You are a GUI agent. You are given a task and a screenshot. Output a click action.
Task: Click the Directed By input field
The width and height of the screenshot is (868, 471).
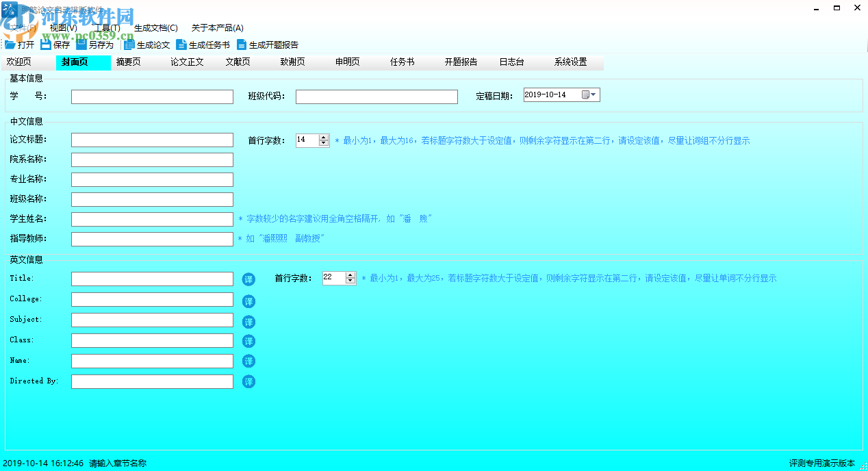tap(152, 381)
